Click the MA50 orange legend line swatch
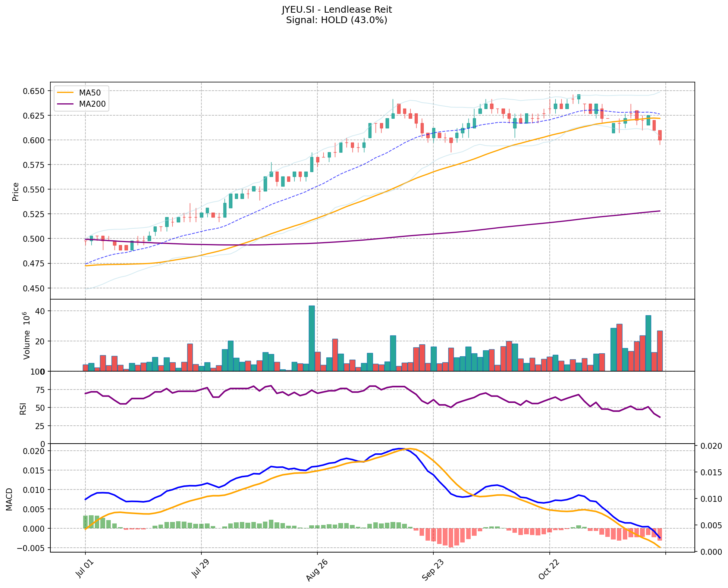Image resolution: width=728 pixels, height=588 pixels. (x=66, y=93)
